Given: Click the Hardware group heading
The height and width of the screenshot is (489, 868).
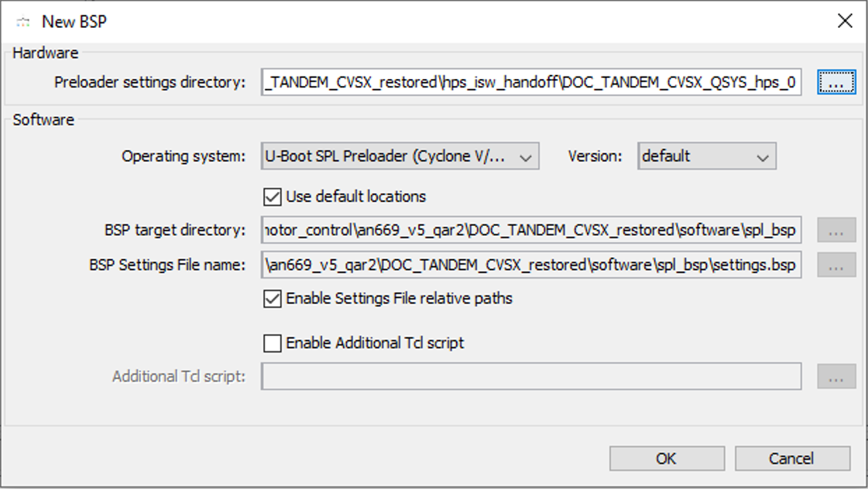Looking at the screenshot, I should [46, 53].
